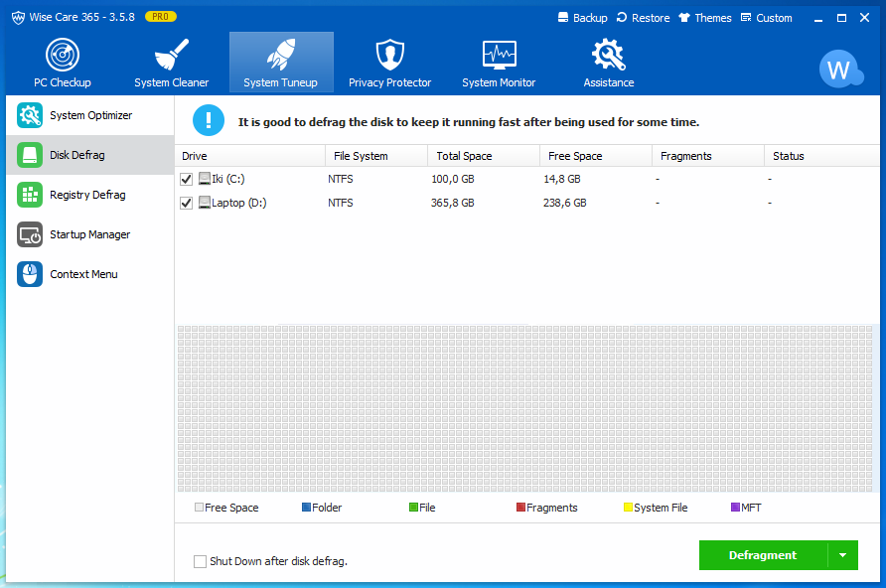Click NTFS in the Iki (C:) row

tap(340, 179)
